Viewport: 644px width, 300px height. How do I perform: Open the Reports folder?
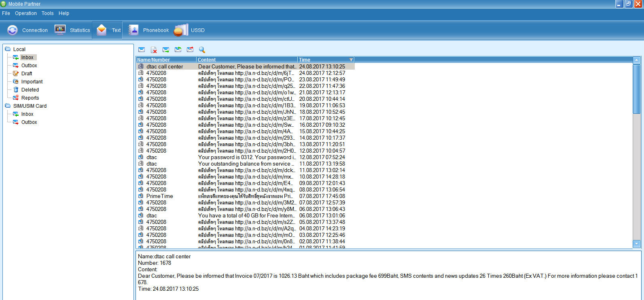click(x=30, y=98)
